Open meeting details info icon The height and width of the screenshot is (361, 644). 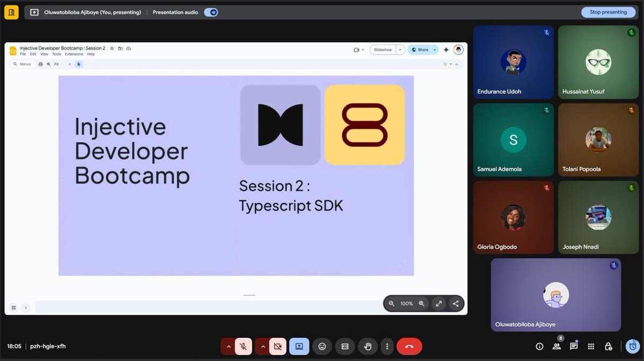(x=539, y=346)
